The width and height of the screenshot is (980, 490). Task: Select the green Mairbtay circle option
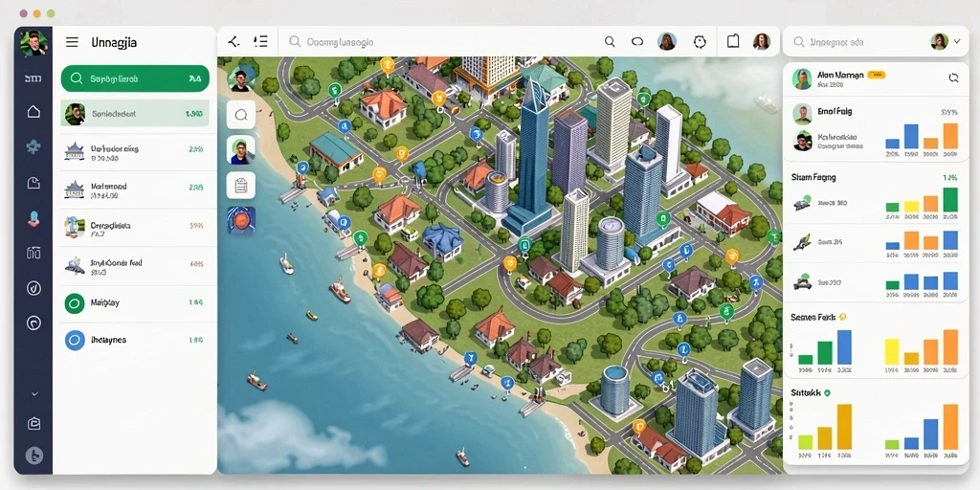(x=75, y=303)
